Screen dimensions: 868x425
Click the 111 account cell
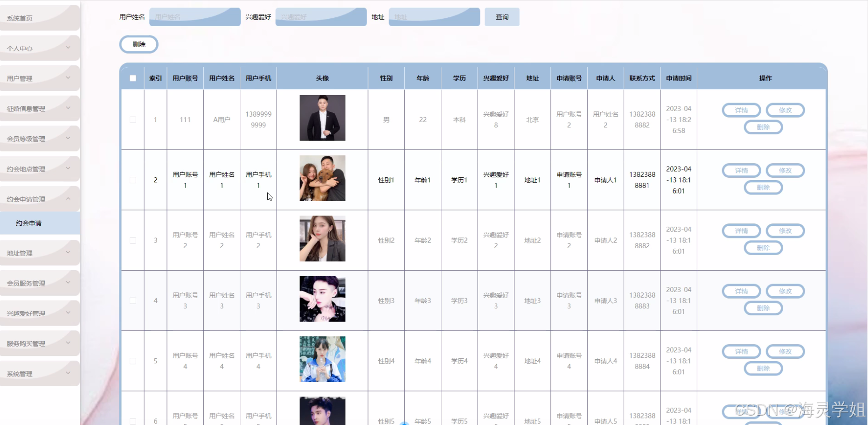pos(185,120)
